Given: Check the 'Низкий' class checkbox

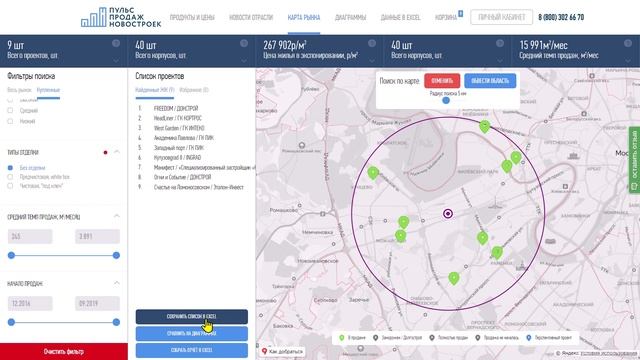Looking at the screenshot, I should click(10, 121).
